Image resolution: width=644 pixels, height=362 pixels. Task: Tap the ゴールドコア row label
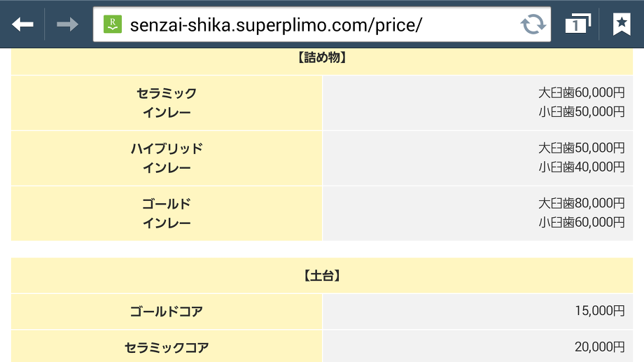167,312
